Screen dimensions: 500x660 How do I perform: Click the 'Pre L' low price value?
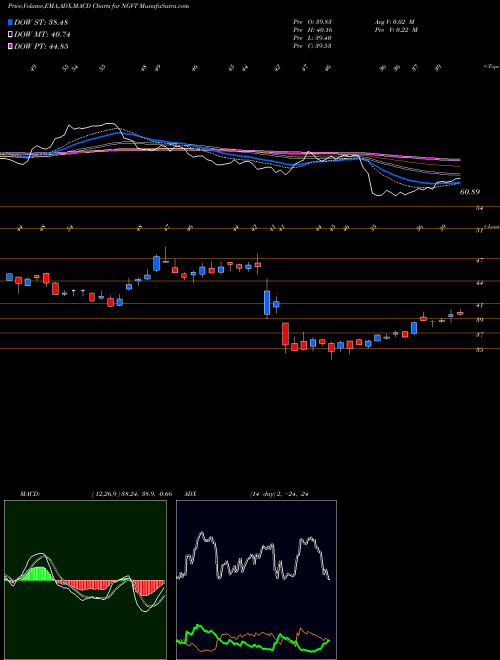(x=312, y=38)
